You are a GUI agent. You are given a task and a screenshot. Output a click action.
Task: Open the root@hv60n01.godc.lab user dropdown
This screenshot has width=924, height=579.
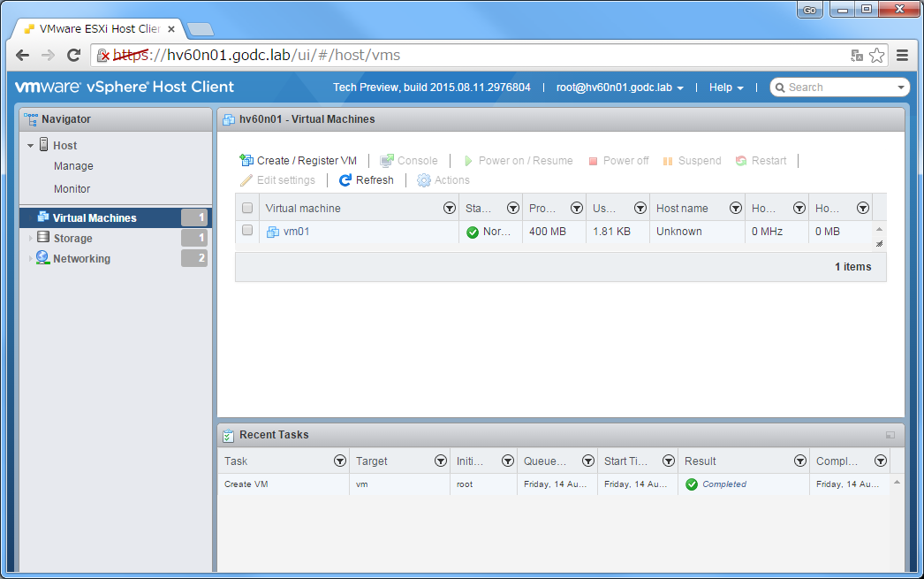(620, 88)
